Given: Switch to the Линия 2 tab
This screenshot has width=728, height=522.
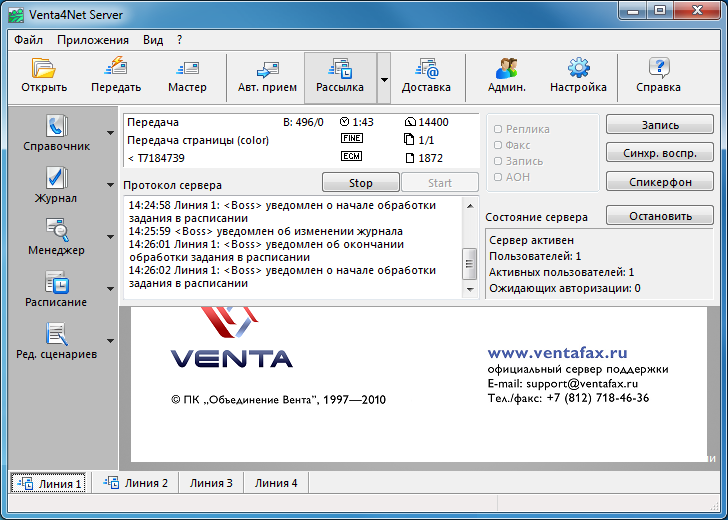Looking at the screenshot, I should click(136, 483).
